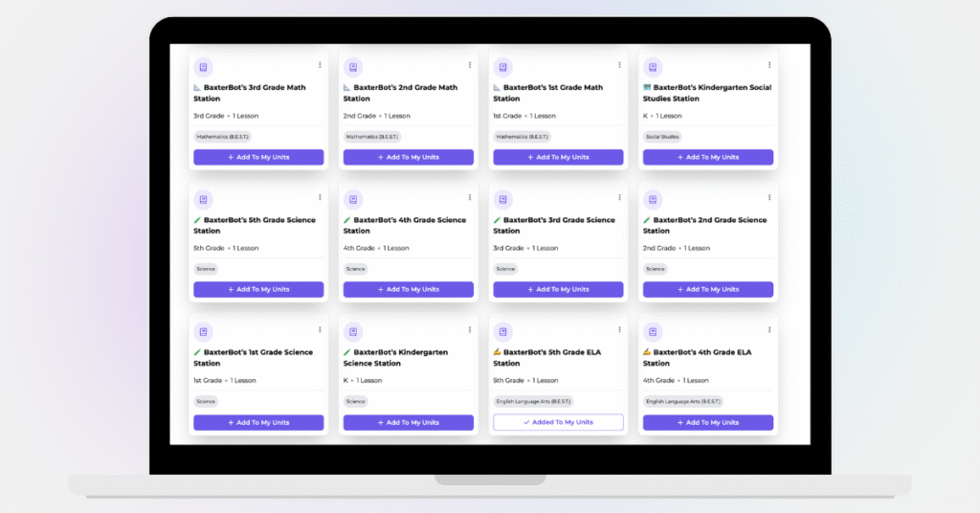Open three-dot menu on Kindergarten Science Station card
Viewport: 980px width, 513px height.
coord(470,330)
